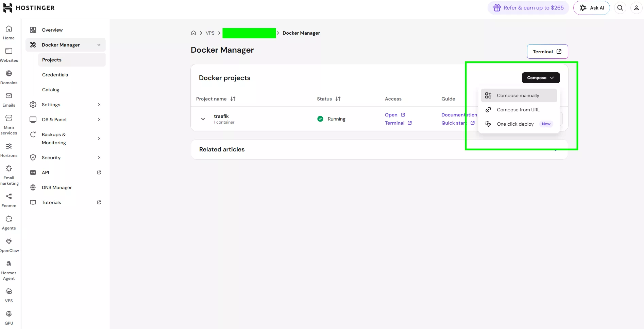This screenshot has height=329, width=644.
Task: Open the user profile icon
Action: [x=637, y=8]
